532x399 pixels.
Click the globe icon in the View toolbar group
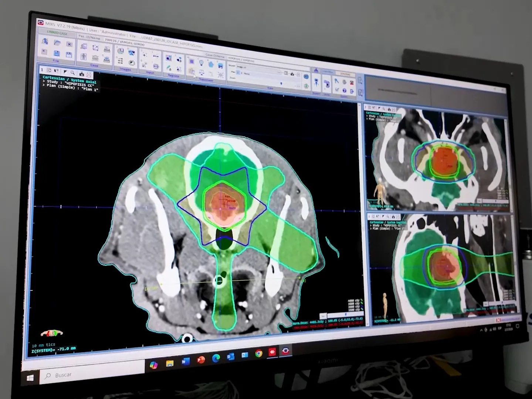coord(306,76)
